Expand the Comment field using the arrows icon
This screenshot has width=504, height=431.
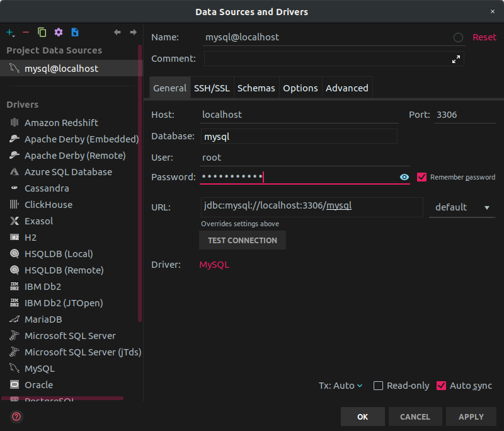coord(456,59)
